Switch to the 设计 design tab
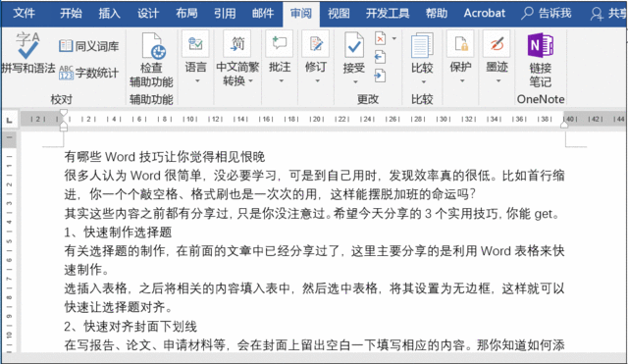 click(x=148, y=13)
